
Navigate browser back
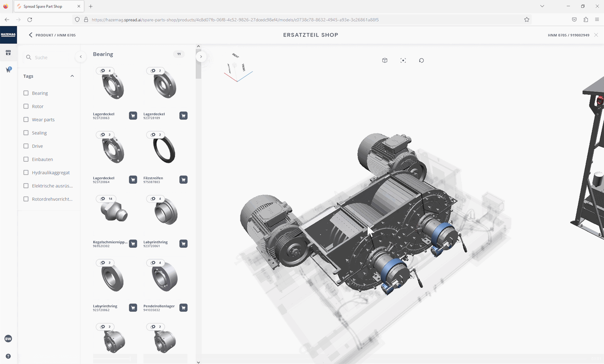tap(7, 20)
